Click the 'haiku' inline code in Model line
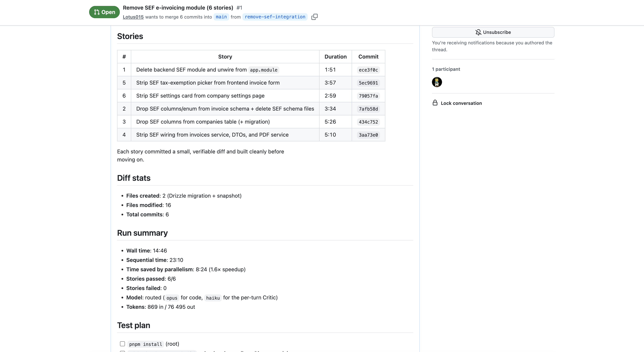Screen dimensions: 644x352 [213, 298]
